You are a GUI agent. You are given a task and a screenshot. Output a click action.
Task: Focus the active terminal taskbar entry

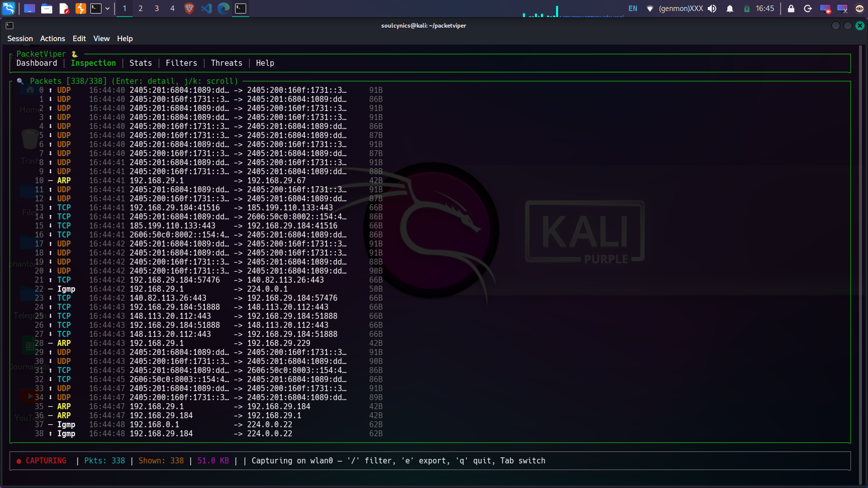coord(241,9)
